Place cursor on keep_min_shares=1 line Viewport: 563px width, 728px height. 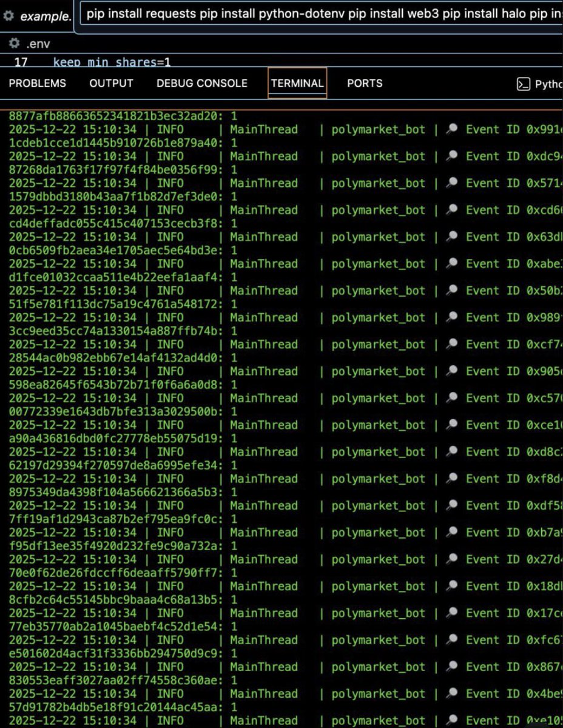click(112, 62)
